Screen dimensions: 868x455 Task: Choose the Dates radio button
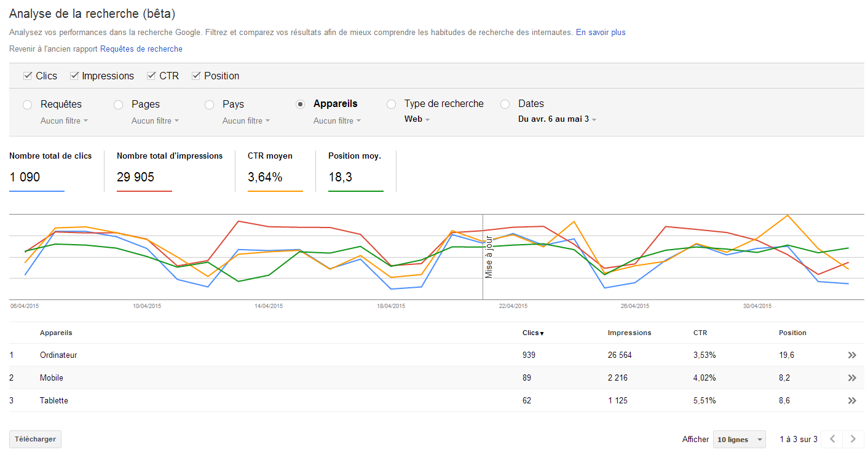pyautogui.click(x=505, y=105)
